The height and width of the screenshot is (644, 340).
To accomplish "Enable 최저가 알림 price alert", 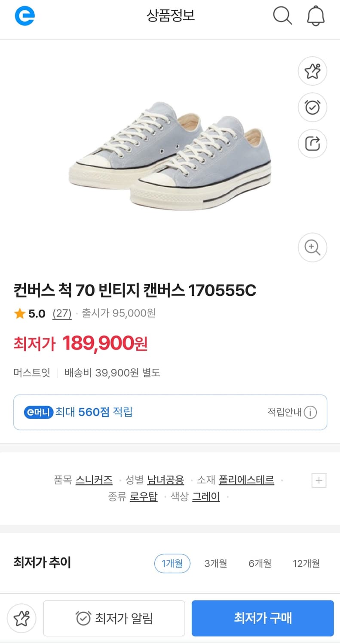I will [114, 618].
